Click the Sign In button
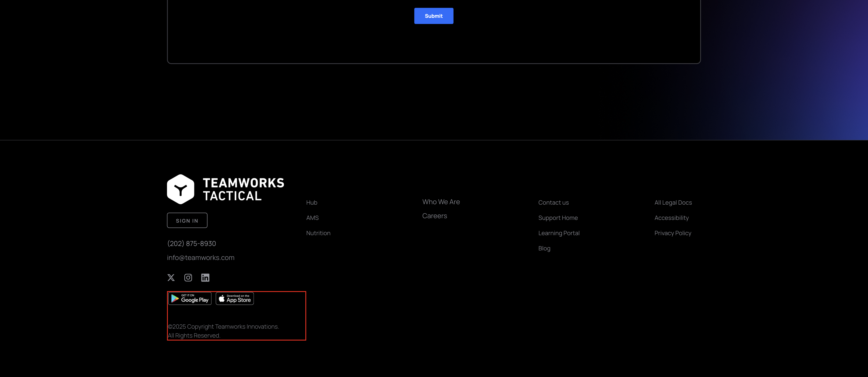 (x=187, y=221)
